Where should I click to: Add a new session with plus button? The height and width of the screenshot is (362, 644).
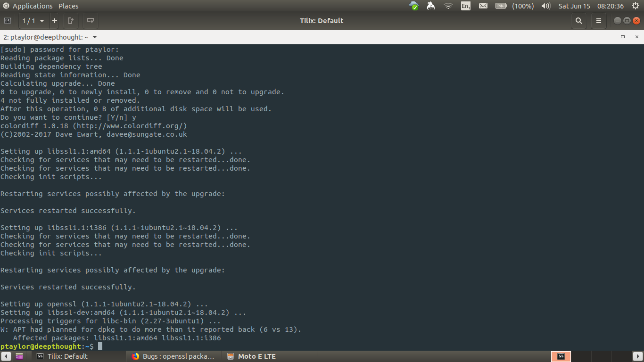55,21
